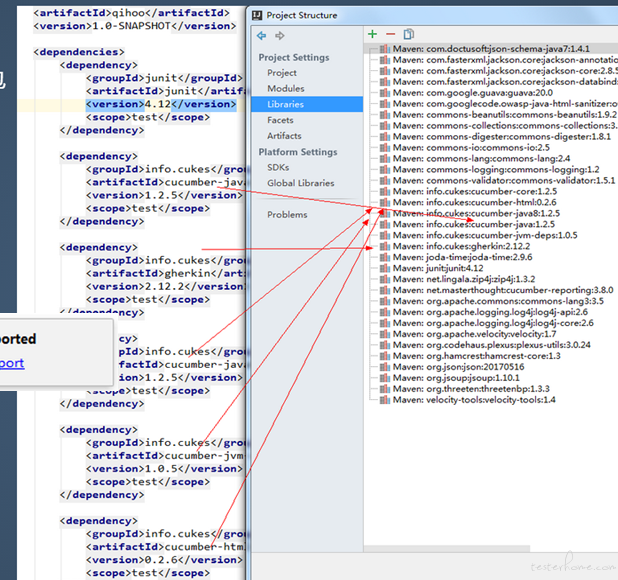Click the blue link in the import popup

tap(12, 363)
